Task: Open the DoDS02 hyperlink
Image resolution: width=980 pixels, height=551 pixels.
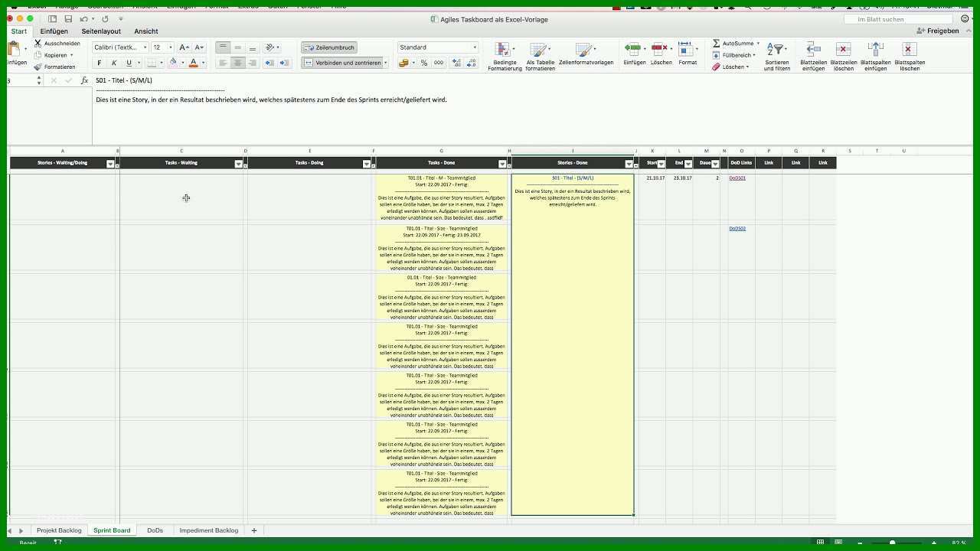Action: tap(737, 228)
